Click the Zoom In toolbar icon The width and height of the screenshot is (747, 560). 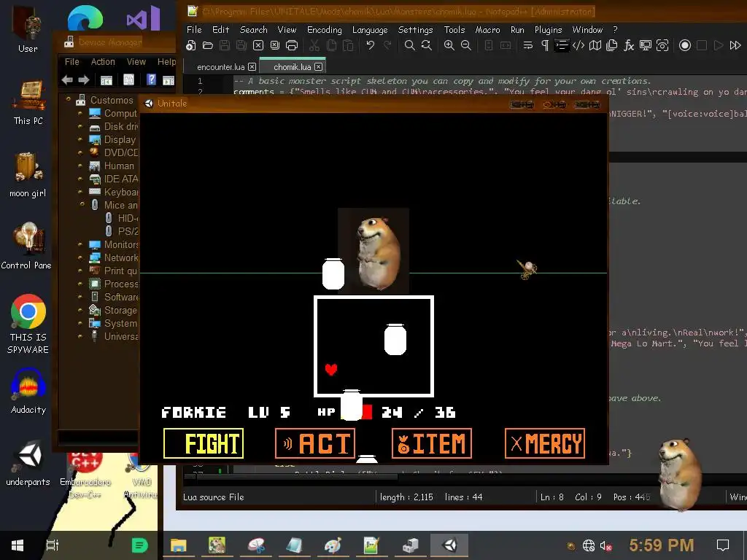(449, 45)
